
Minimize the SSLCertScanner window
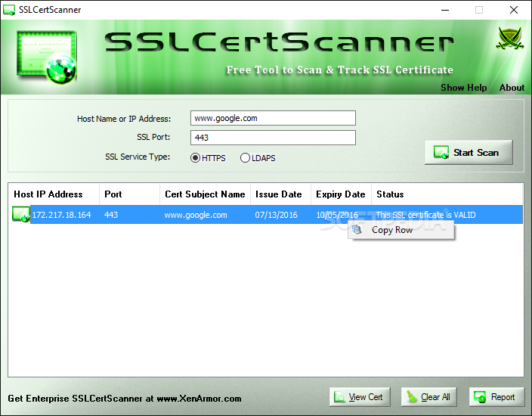445,10
